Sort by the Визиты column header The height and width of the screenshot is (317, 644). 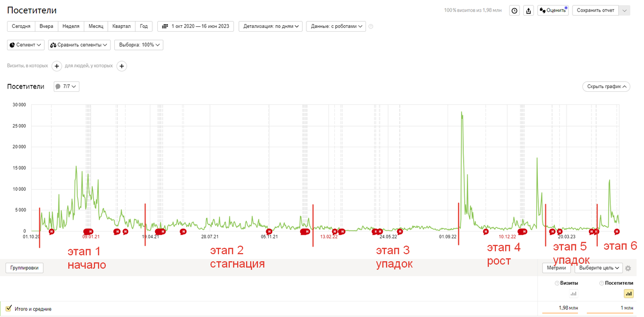[569, 283]
